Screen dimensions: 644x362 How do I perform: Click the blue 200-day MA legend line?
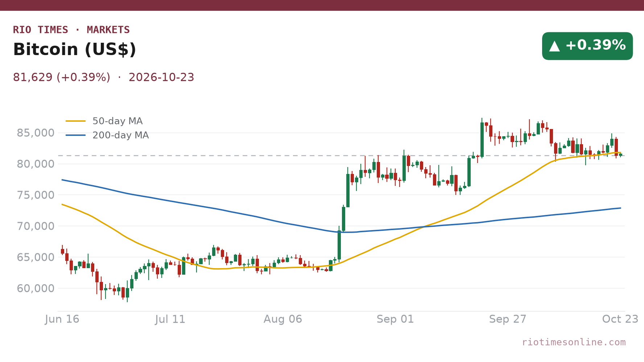(76, 135)
